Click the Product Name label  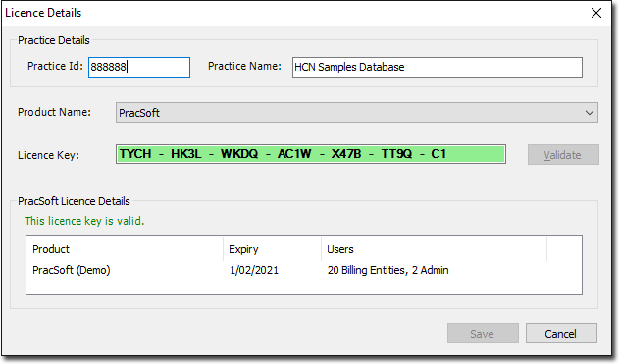click(x=55, y=112)
